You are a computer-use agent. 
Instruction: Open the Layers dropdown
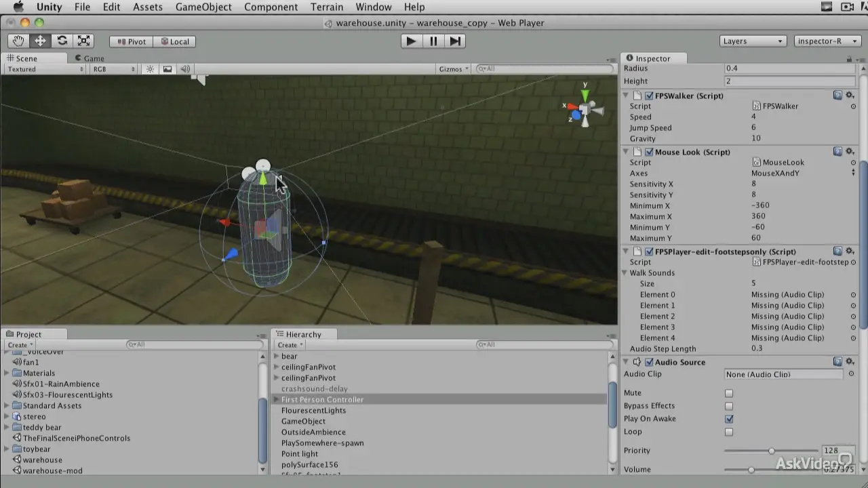coord(753,41)
